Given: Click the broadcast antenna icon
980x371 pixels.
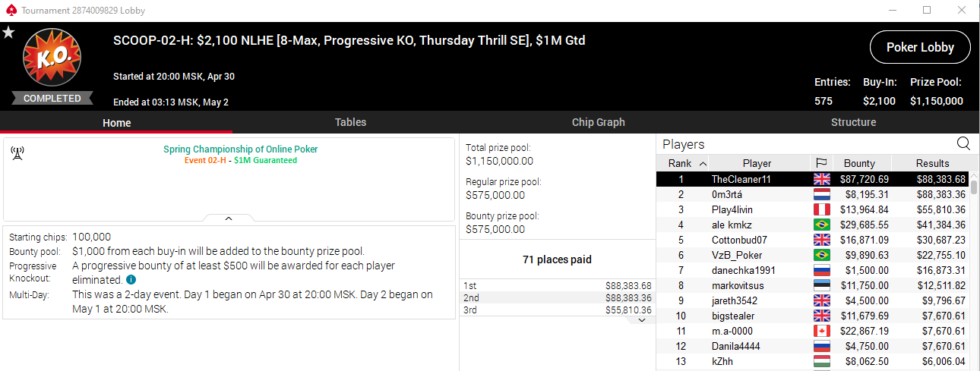Looking at the screenshot, I should pyautogui.click(x=17, y=153).
